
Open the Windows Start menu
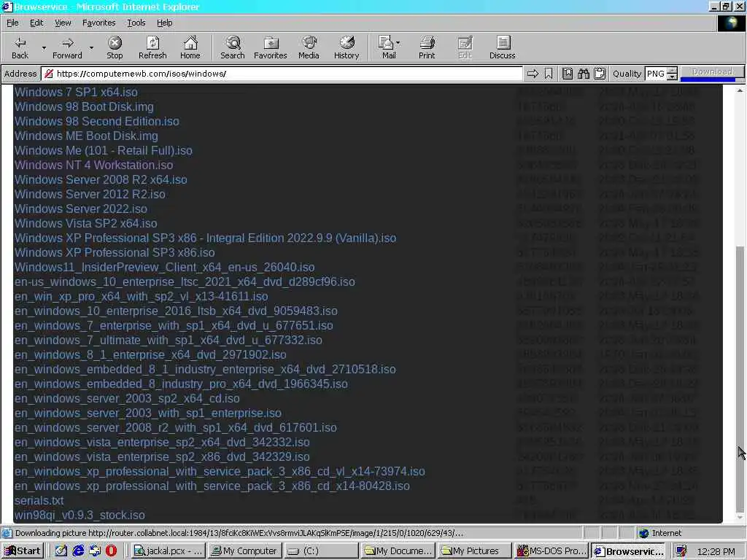coord(23,551)
